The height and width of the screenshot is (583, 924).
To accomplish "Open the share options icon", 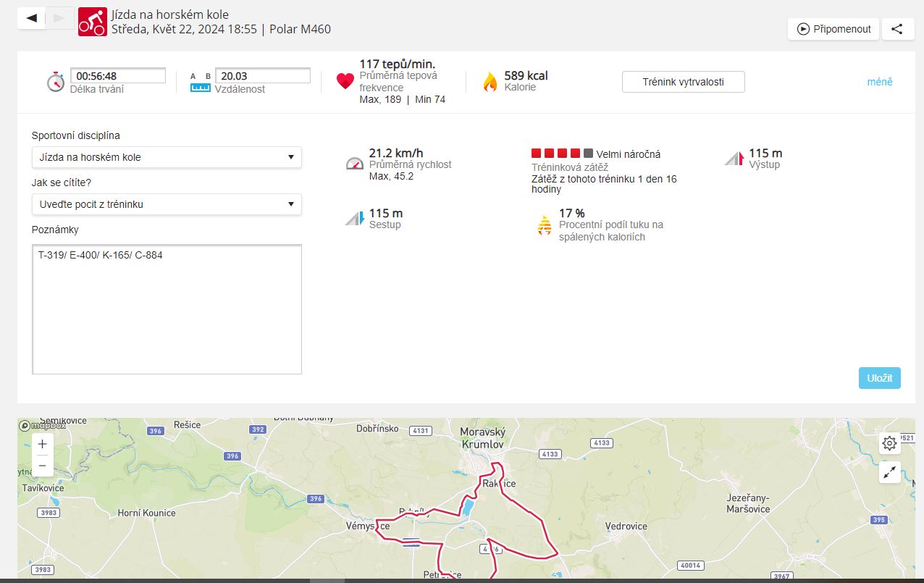I will coord(897,29).
